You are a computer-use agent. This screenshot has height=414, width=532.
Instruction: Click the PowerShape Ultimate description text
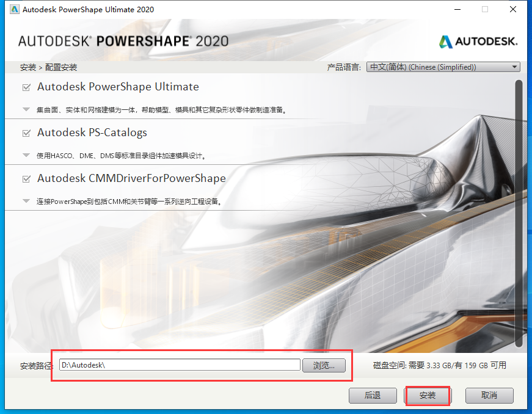click(161, 110)
